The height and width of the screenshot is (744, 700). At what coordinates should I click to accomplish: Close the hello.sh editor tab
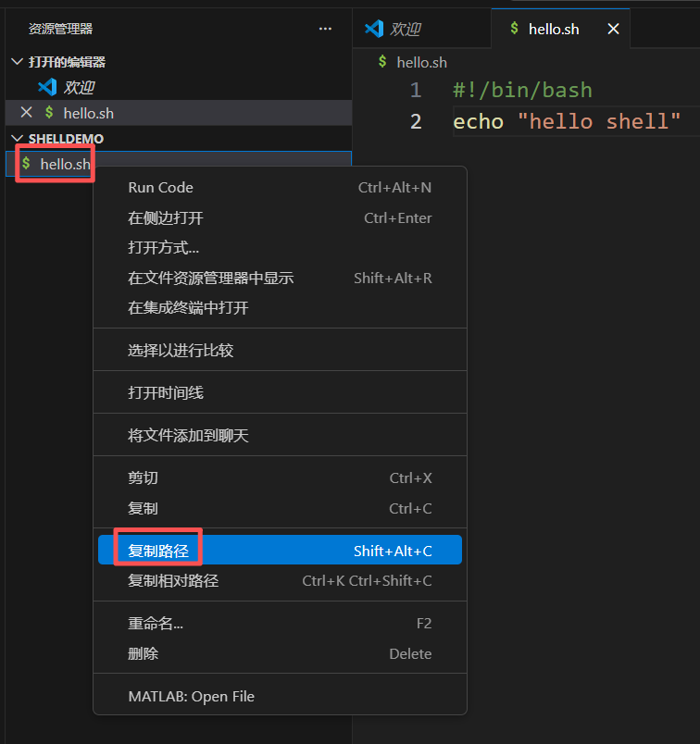point(614,29)
